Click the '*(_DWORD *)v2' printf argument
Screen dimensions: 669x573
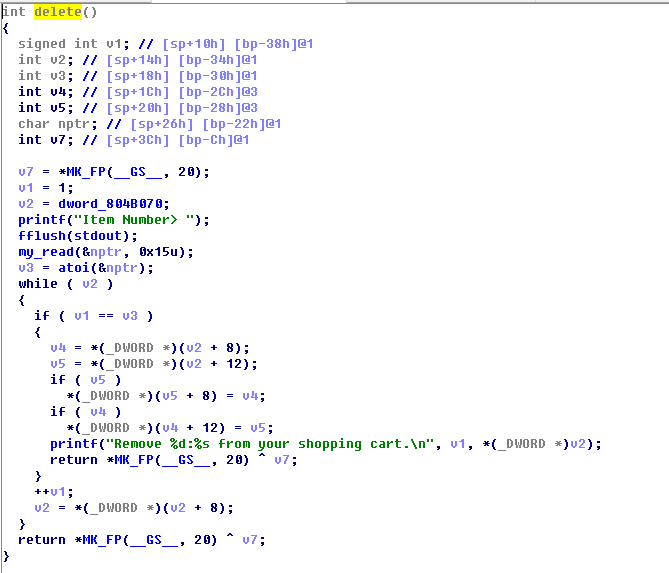(534, 444)
